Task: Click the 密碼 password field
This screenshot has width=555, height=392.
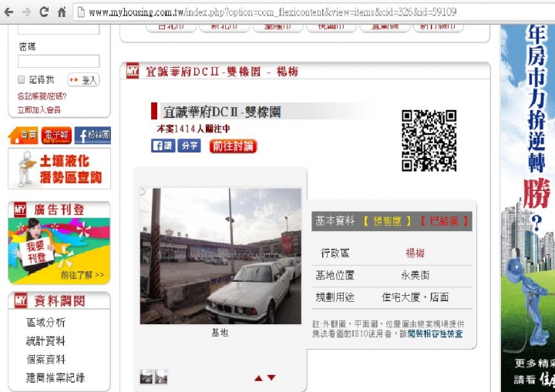Action: tap(59, 61)
